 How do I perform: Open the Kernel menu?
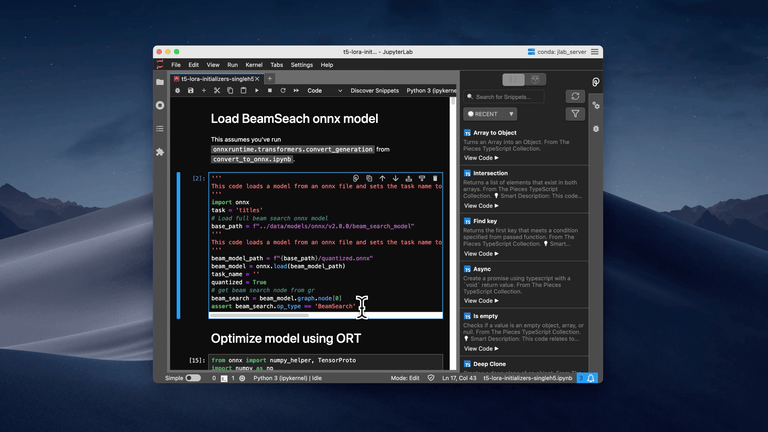click(253, 65)
